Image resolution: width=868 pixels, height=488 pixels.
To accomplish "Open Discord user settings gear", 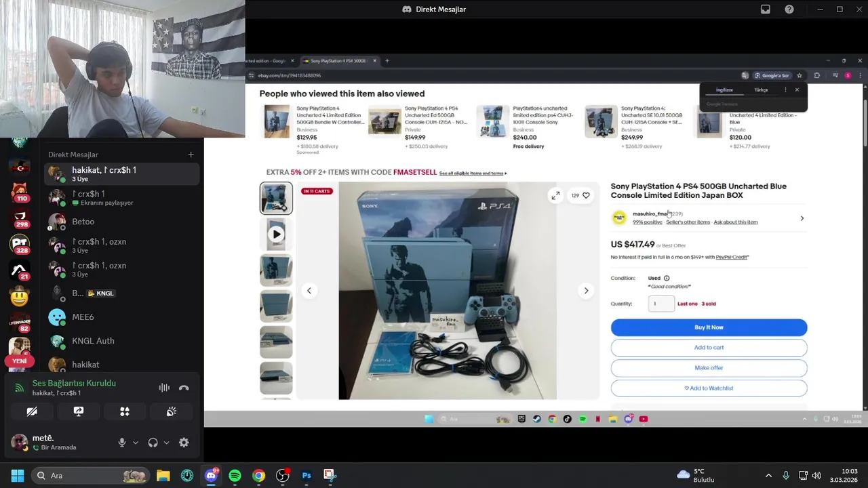I will click(x=184, y=443).
